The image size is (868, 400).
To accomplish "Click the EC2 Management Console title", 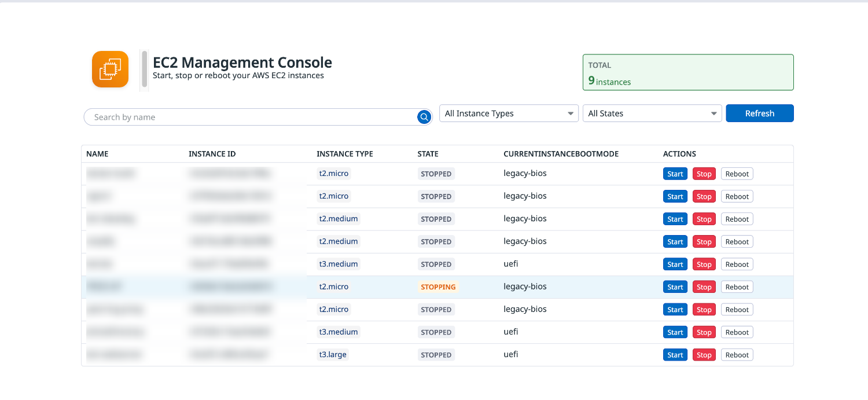I will pos(242,63).
